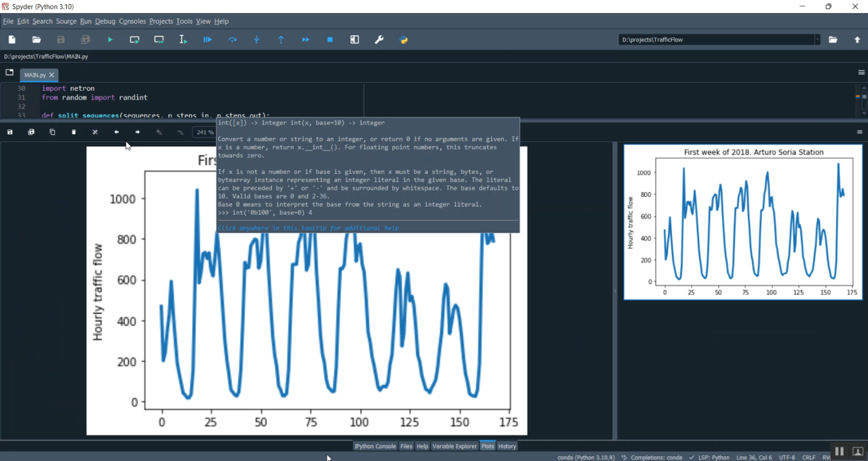Save the current plot as image
Screen dimensions: 868x461
pyautogui.click(x=10, y=132)
